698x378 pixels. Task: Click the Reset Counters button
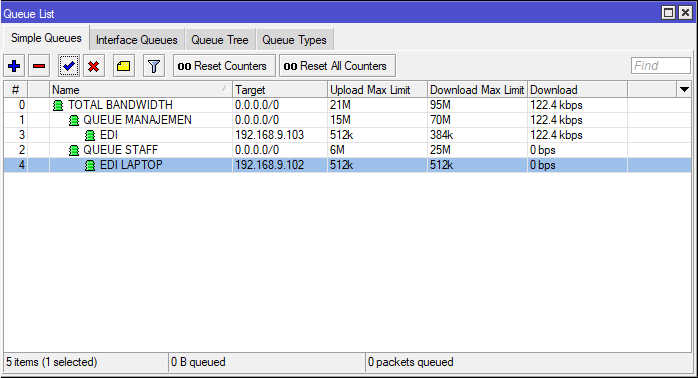pyautogui.click(x=224, y=66)
